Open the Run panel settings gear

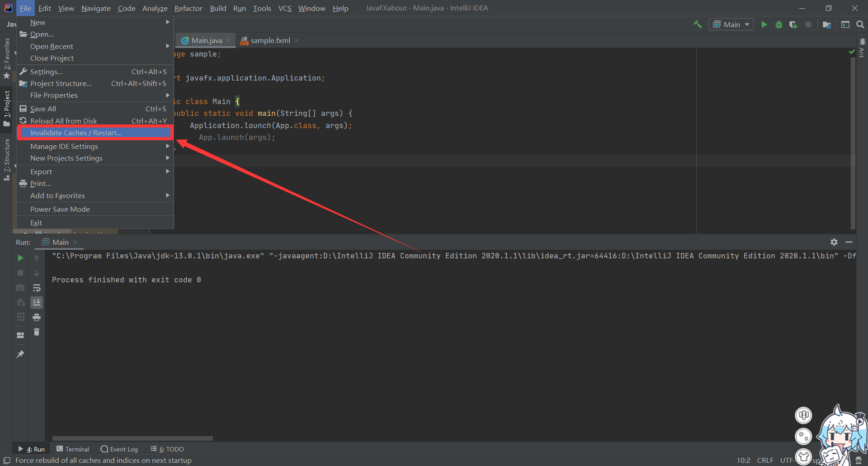click(x=834, y=242)
